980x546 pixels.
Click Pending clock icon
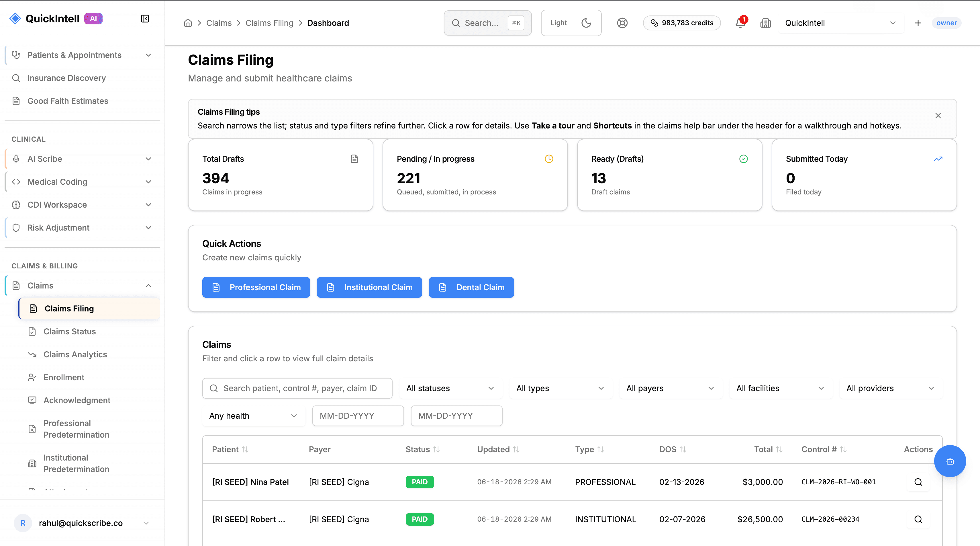[549, 159]
